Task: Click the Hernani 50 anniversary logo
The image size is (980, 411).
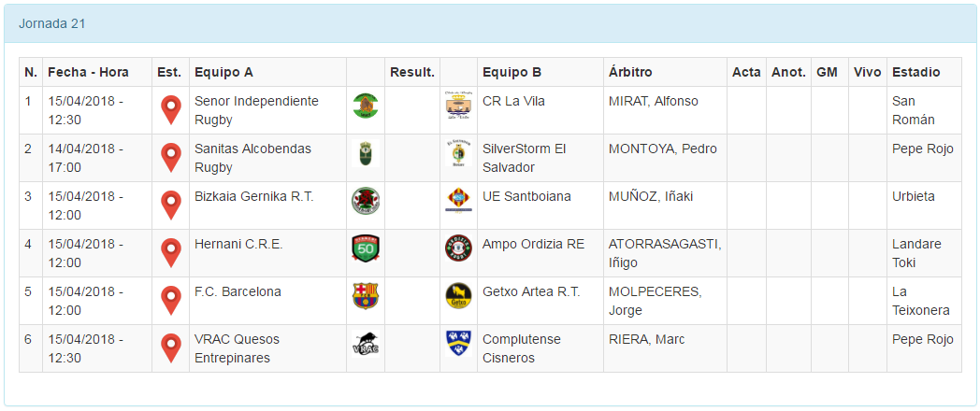Action: click(x=365, y=248)
